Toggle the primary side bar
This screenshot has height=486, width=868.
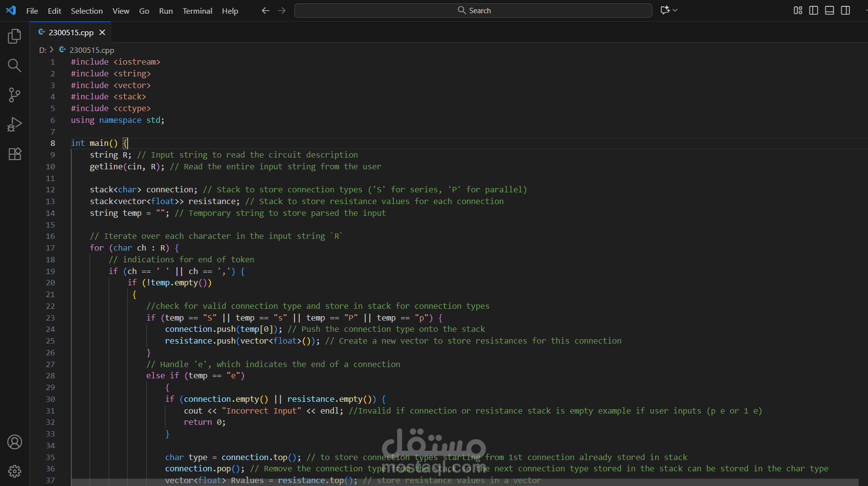click(x=814, y=10)
